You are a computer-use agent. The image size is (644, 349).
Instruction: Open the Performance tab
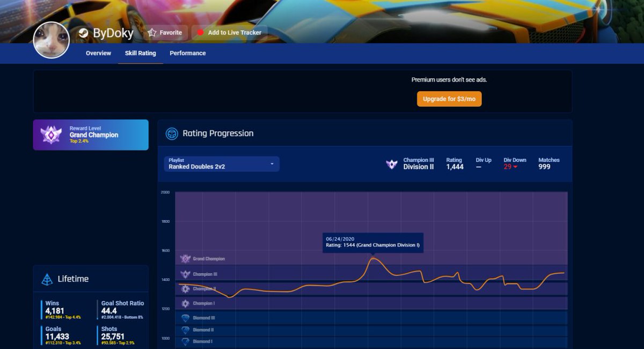(188, 53)
